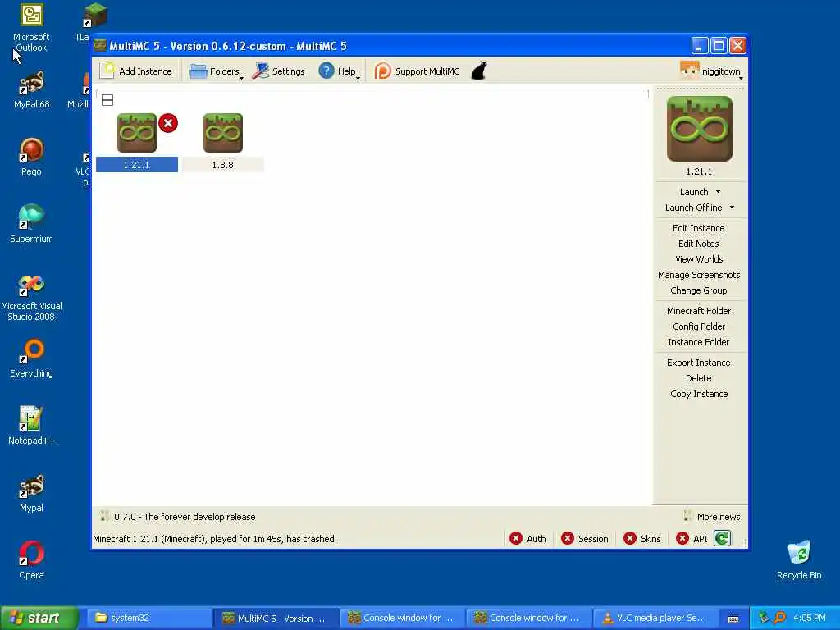Click the Skins status indicator

pos(641,538)
